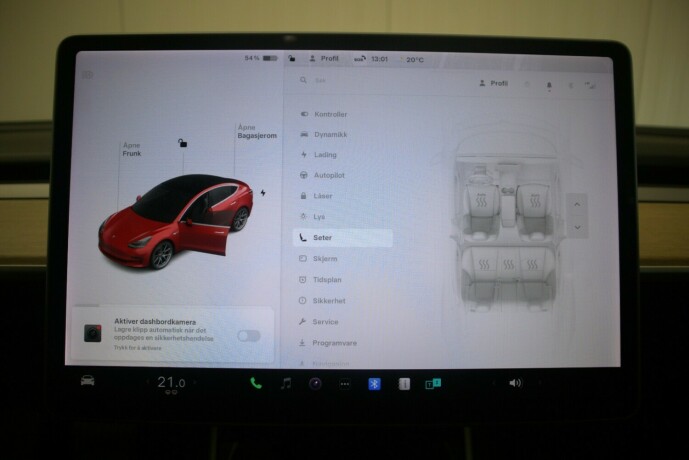689x460 pixels.
Task: Tap the charge port lightning icon
Action: [263, 192]
